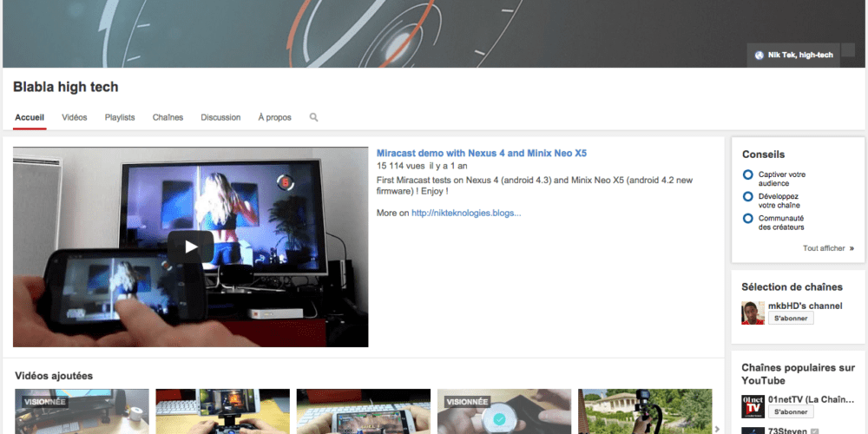Follow the nikteknologies.blogs link
The height and width of the screenshot is (434, 868).
click(466, 213)
